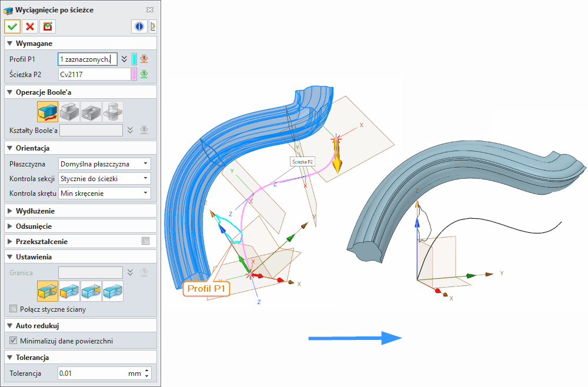The image size is (588, 387).
Task: Pick the last end cap setting icon
Action: pyautogui.click(x=113, y=291)
